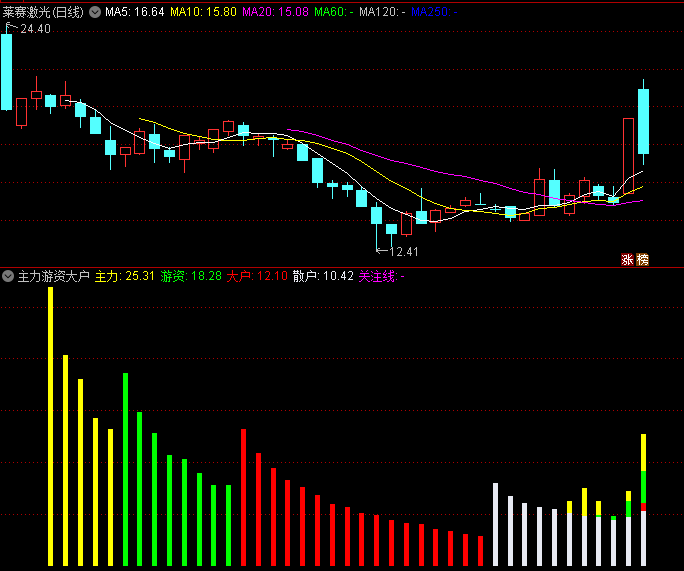Click the 24.40 high price marker
This screenshot has height=571, width=684.
pos(35,29)
